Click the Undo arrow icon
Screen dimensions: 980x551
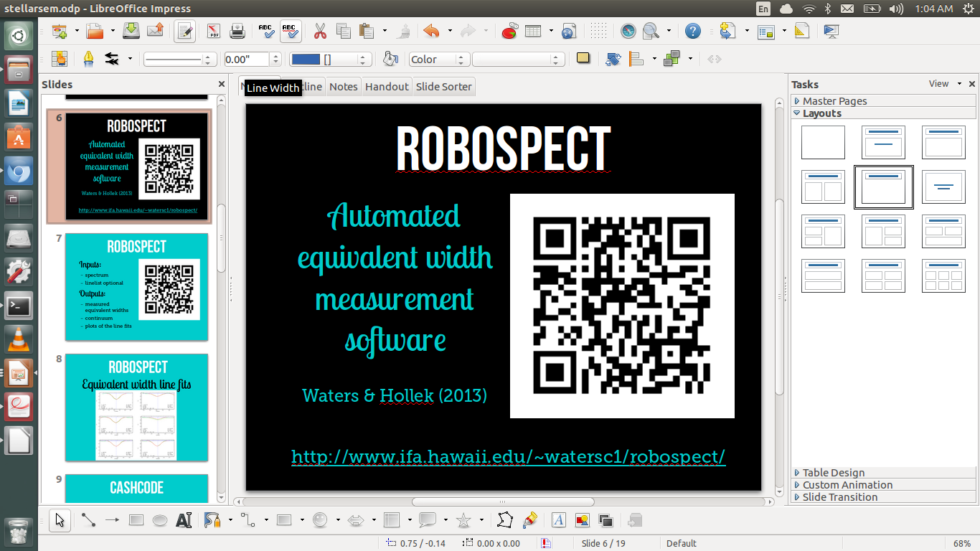(431, 31)
